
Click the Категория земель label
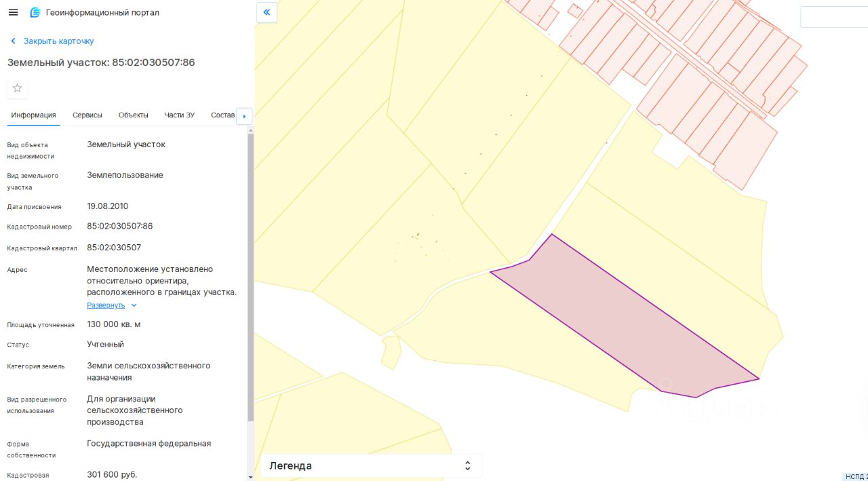36,366
